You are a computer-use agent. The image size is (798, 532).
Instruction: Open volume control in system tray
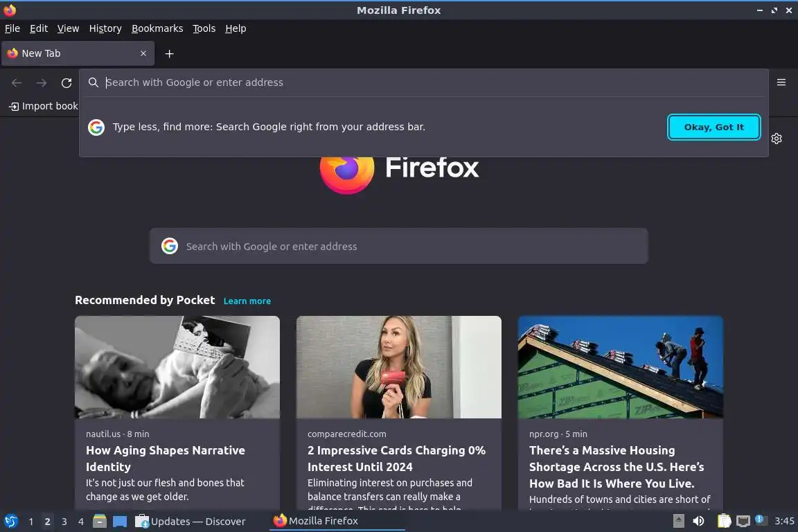tap(698, 521)
